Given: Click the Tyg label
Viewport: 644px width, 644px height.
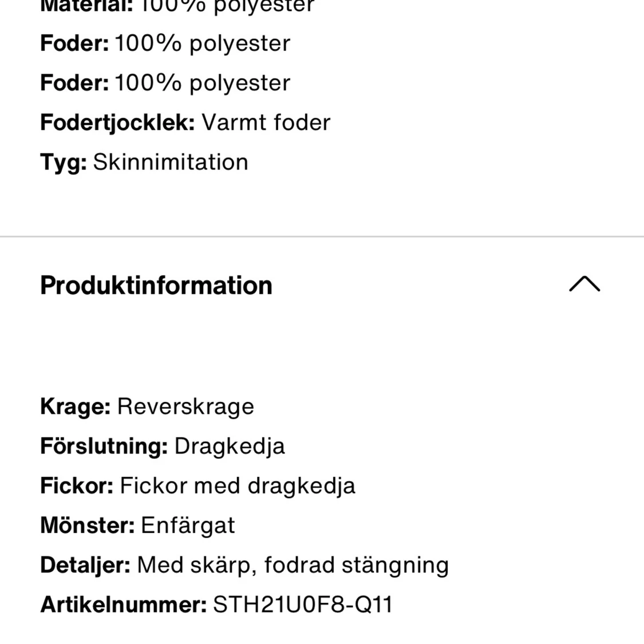Looking at the screenshot, I should pyautogui.click(x=64, y=162).
